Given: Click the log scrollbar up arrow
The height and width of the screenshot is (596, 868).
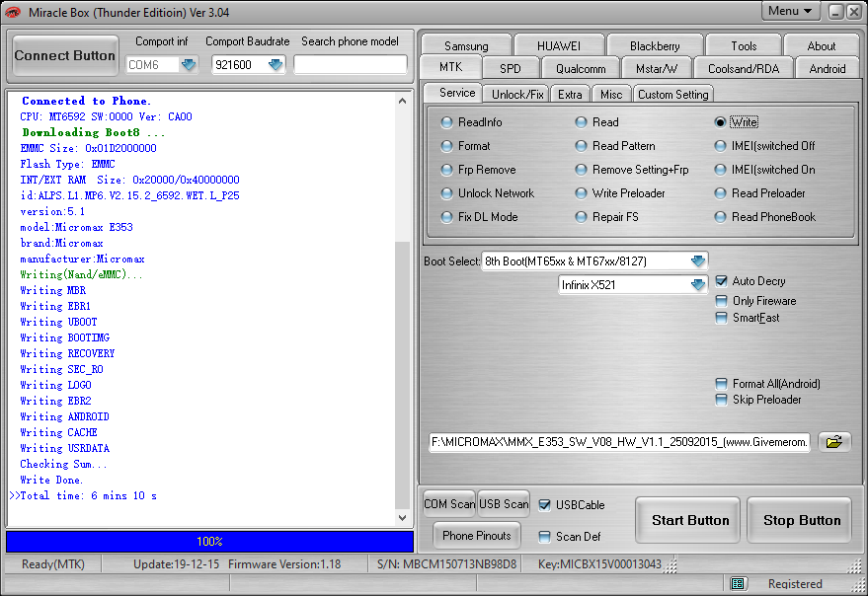Looking at the screenshot, I should tap(403, 101).
